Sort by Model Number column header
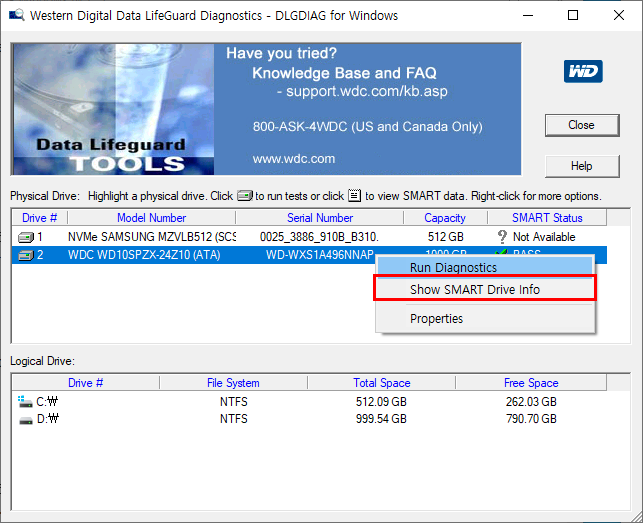 [x=151, y=218]
